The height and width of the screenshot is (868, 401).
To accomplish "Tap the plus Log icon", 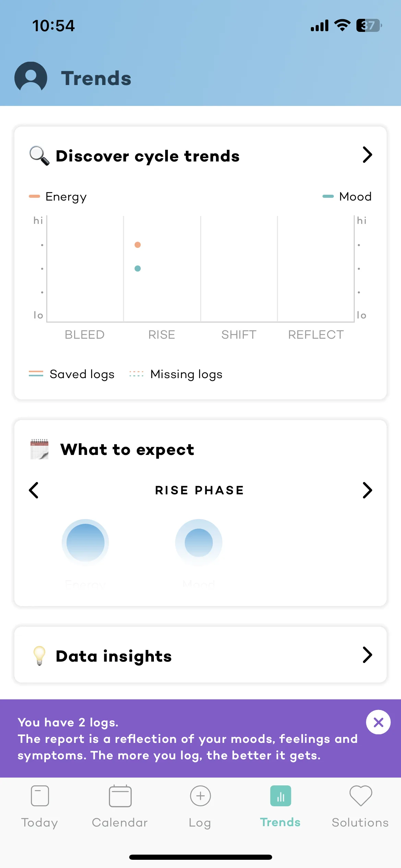I will (200, 796).
